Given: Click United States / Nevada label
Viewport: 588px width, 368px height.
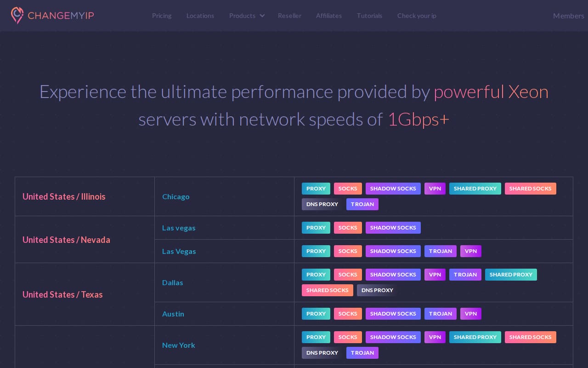Looking at the screenshot, I should tap(66, 240).
